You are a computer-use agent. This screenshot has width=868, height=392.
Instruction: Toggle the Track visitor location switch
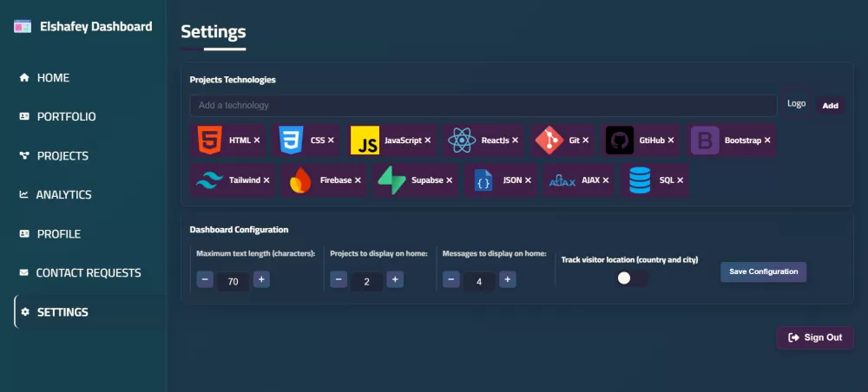(x=632, y=278)
